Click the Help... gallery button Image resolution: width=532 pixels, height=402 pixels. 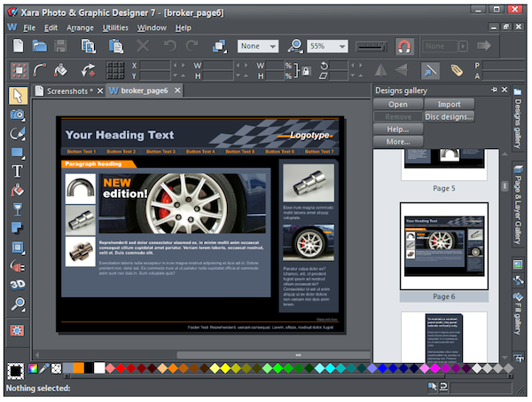click(398, 130)
